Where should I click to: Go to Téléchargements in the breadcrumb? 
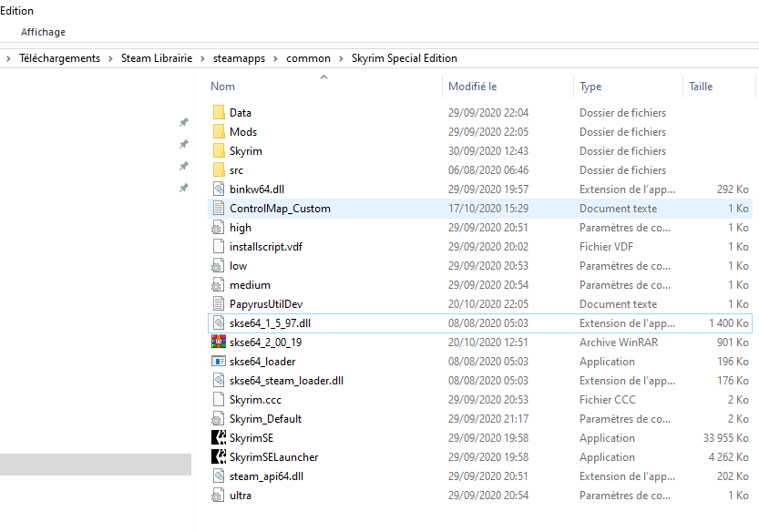[59, 58]
